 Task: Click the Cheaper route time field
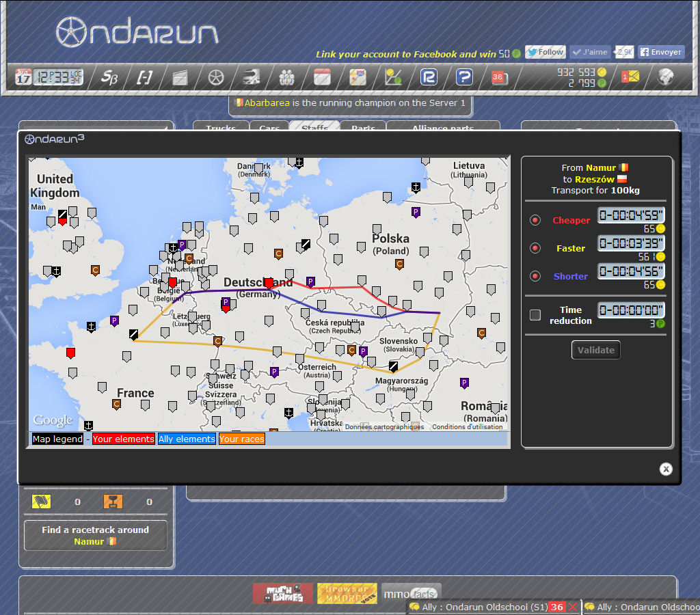tap(631, 215)
